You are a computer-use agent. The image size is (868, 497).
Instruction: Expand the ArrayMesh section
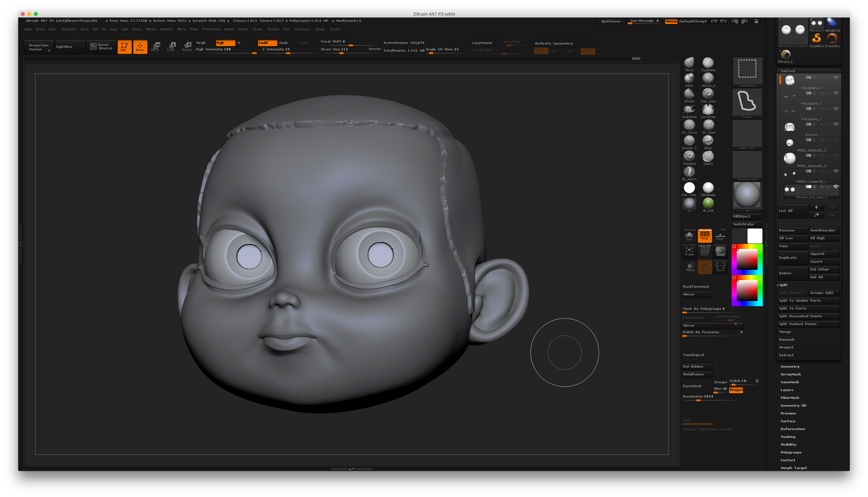790,374
